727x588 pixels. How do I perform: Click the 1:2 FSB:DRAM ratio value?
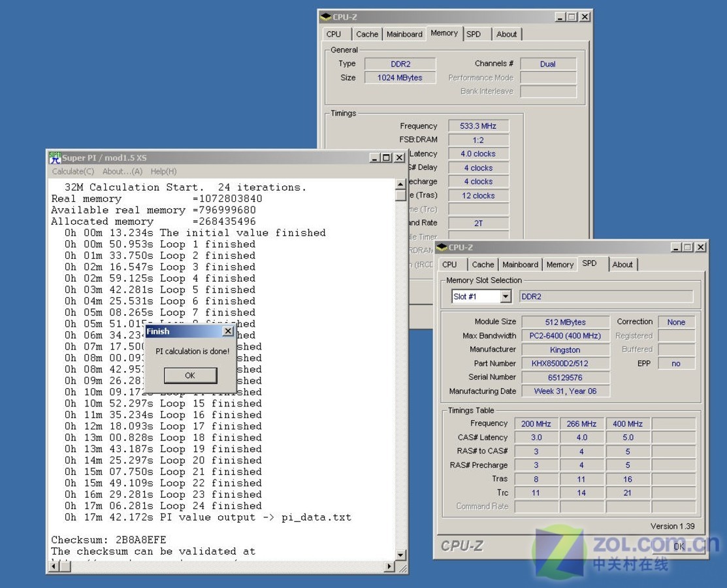pyautogui.click(x=478, y=140)
